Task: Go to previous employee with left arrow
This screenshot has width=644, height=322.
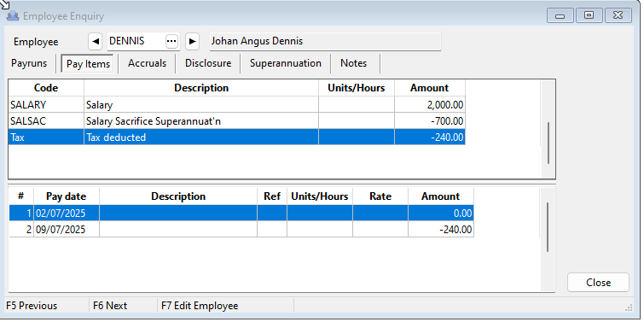Action: [96, 41]
